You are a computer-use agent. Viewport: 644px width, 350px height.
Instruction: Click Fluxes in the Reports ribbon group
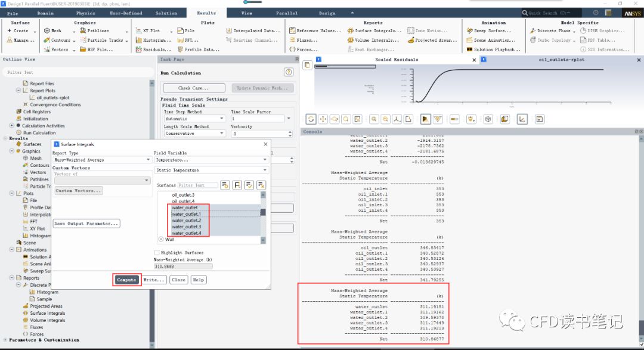pos(303,41)
